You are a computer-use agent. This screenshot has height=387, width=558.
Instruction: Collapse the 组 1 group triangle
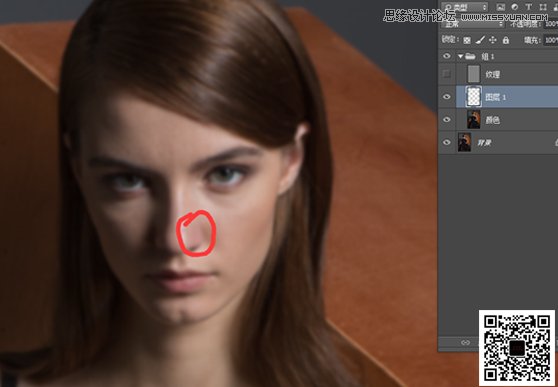click(461, 56)
